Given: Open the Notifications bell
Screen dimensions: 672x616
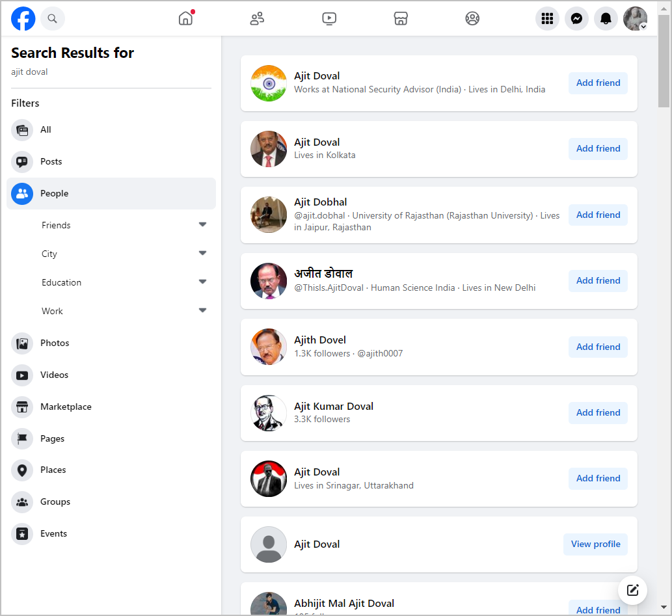Looking at the screenshot, I should click(606, 19).
